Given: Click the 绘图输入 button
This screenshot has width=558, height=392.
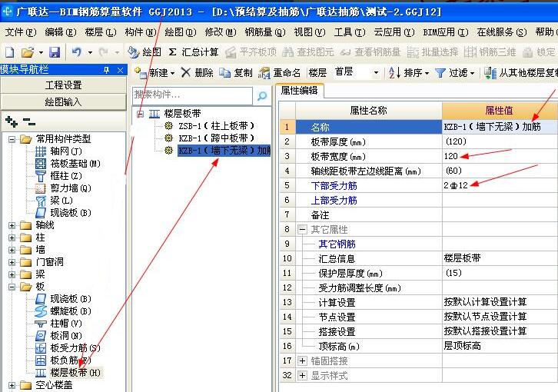Looking at the screenshot, I should click(x=63, y=102).
